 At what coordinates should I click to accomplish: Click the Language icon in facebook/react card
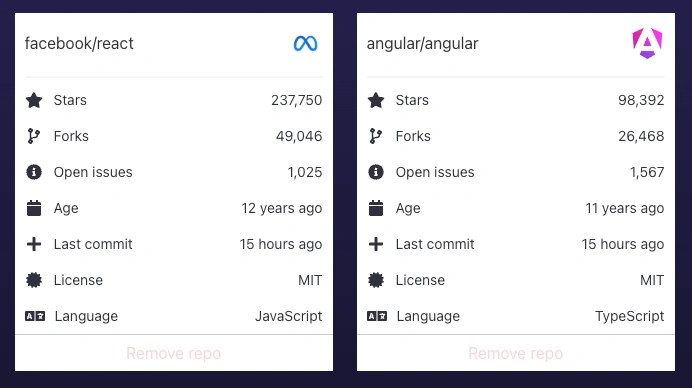[x=35, y=316]
